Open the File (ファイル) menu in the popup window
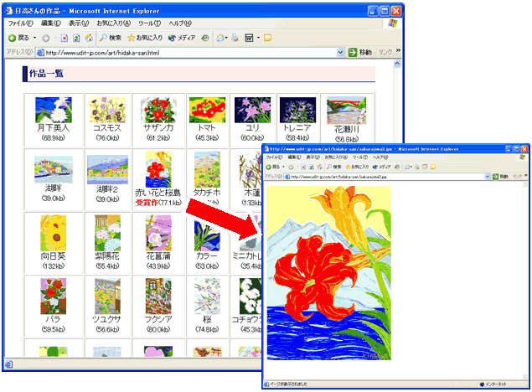This screenshot has height=392, width=532. click(274, 157)
